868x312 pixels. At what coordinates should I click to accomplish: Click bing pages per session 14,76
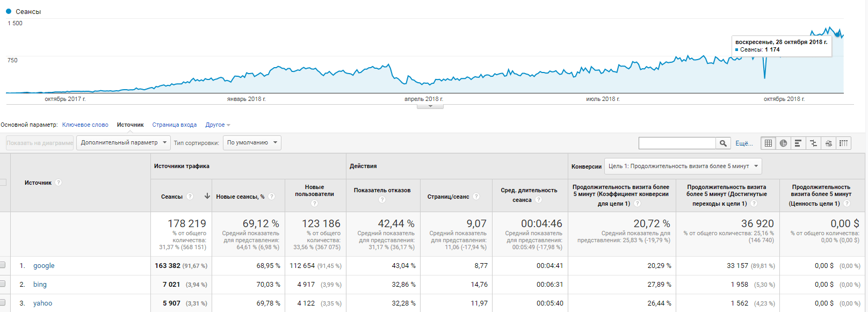pyautogui.click(x=479, y=284)
